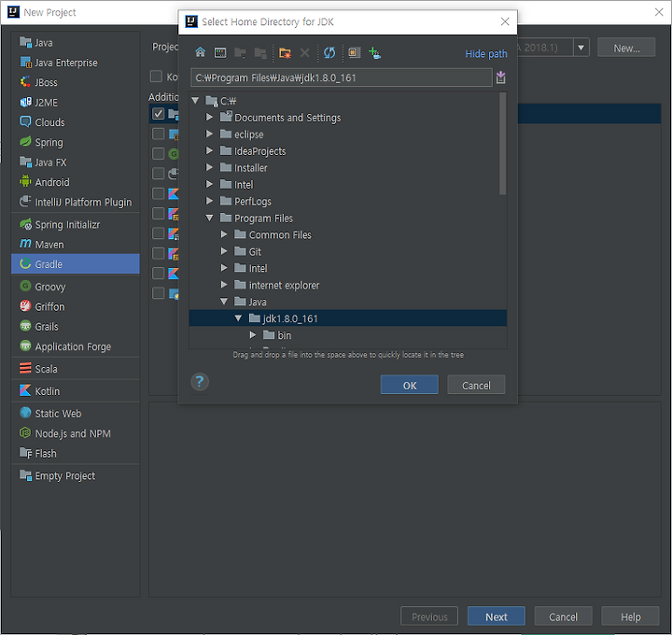
Task: Click the JDK path text field
Action: [342, 78]
